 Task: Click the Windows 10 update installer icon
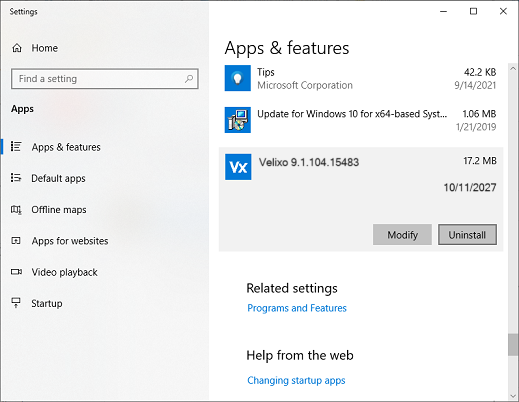tap(238, 120)
